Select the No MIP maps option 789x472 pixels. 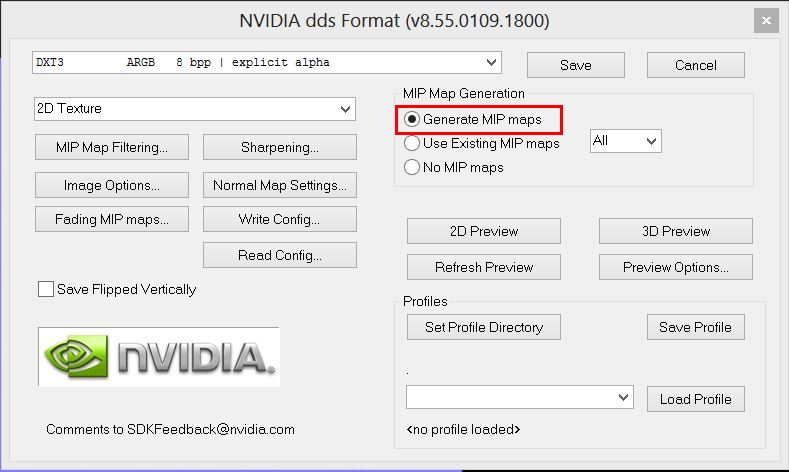tap(412, 167)
